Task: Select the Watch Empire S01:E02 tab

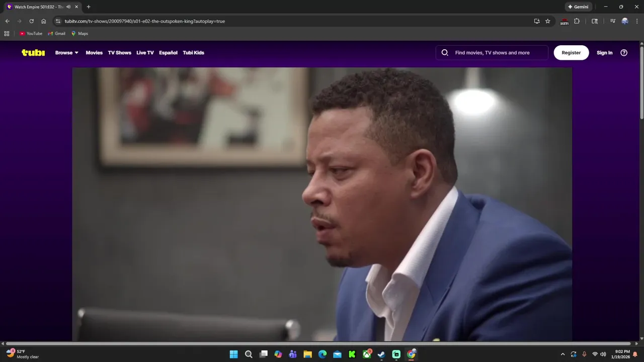Action: [42, 7]
